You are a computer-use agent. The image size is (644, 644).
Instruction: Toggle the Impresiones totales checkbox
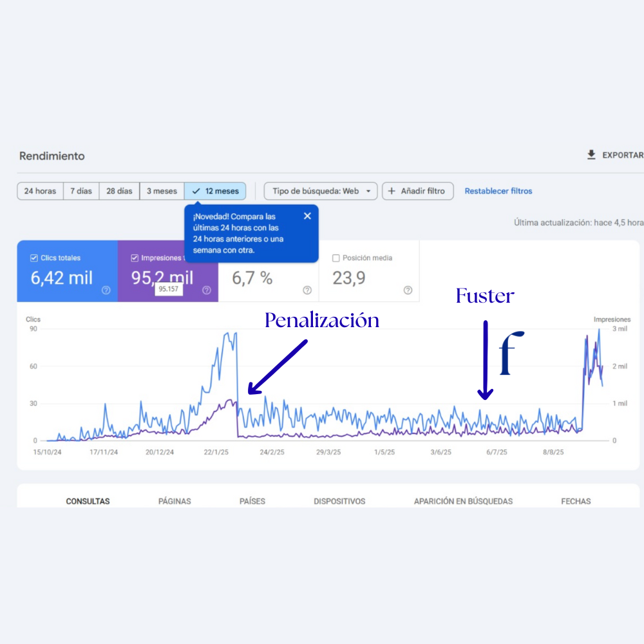(x=135, y=258)
